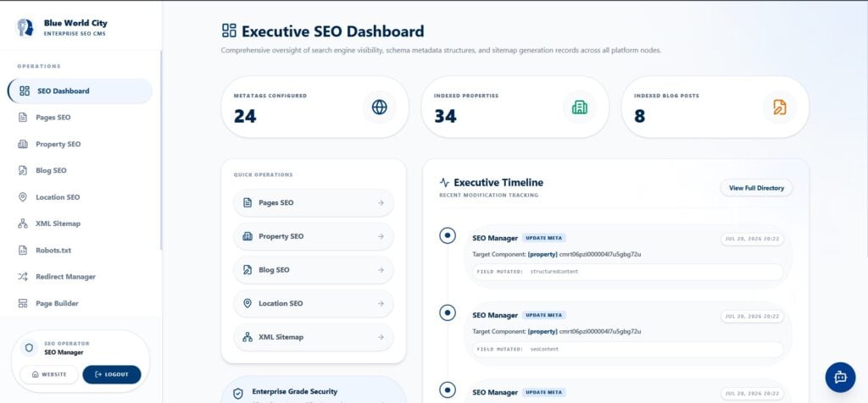The width and height of the screenshot is (868, 403).
Task: Click the shield icon on Enterprise Grade Security
Action: coord(238,394)
